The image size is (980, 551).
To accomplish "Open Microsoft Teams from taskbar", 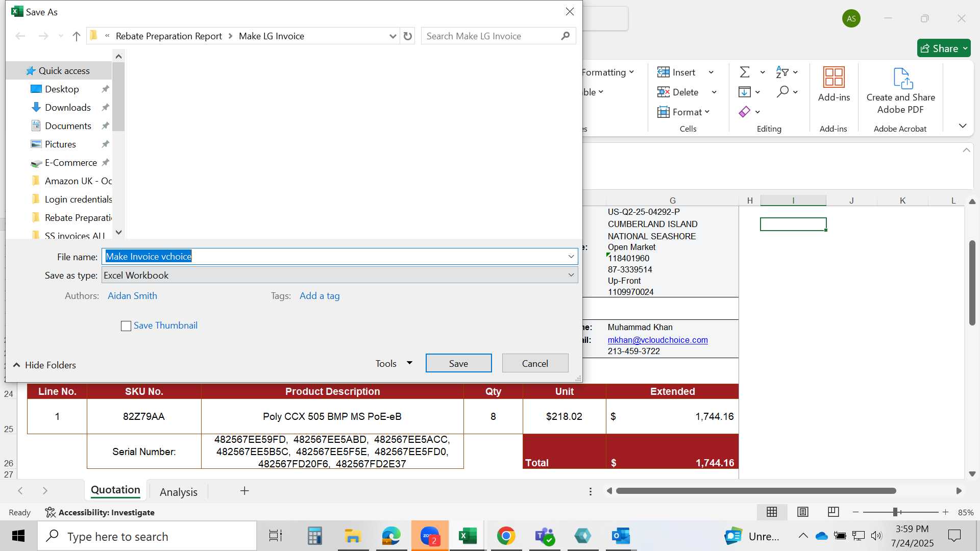I will 544,536.
